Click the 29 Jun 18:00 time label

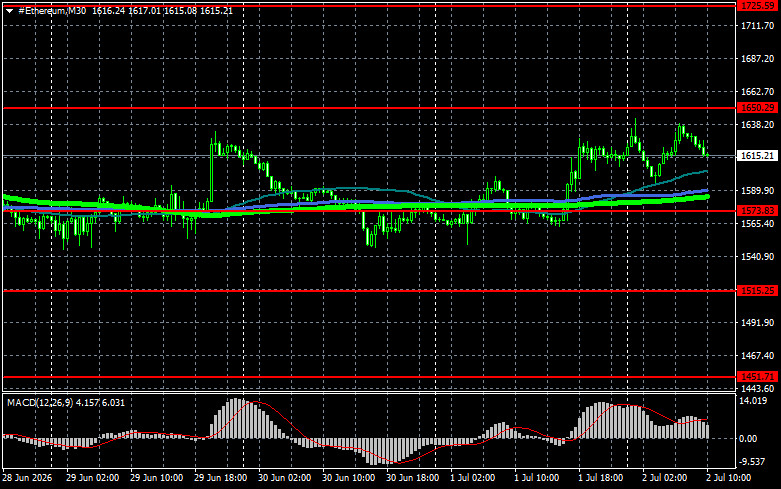(221, 478)
